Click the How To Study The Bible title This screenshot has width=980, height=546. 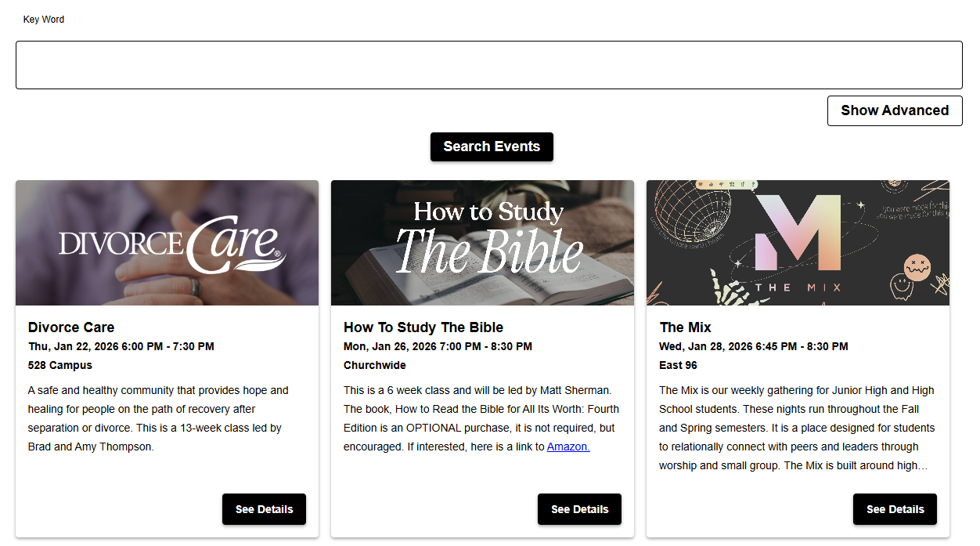[x=423, y=327]
